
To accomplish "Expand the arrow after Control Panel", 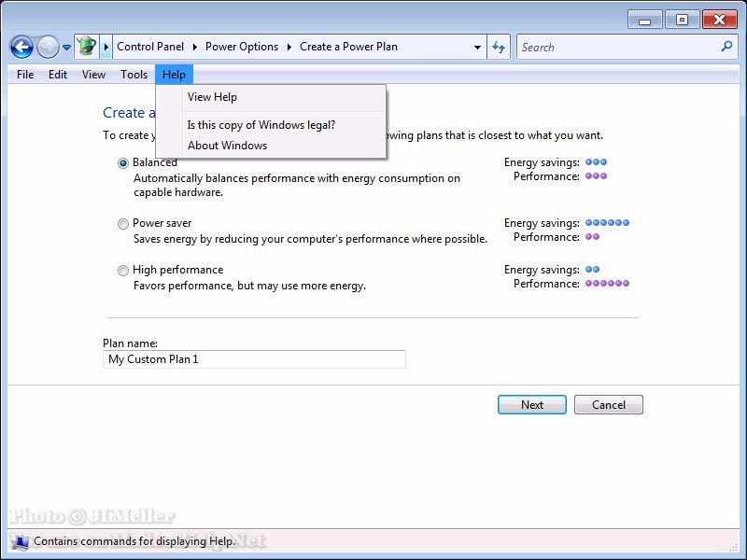I will point(195,47).
